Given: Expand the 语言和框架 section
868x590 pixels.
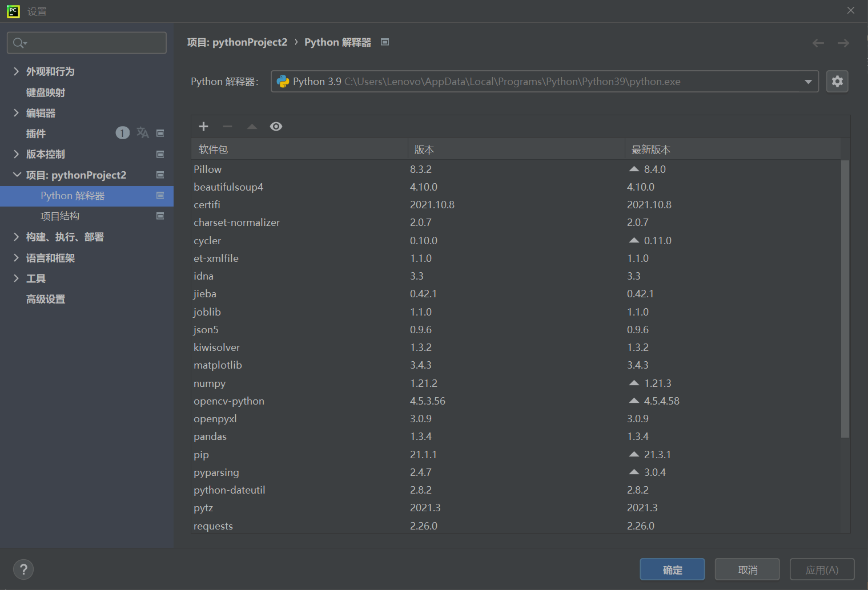Looking at the screenshot, I should pos(17,257).
